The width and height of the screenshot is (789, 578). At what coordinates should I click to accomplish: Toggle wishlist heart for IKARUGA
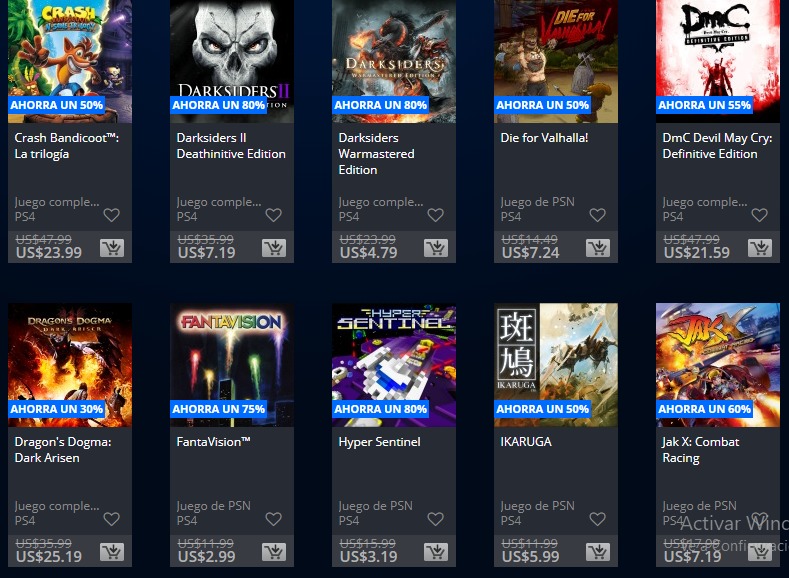[598, 519]
